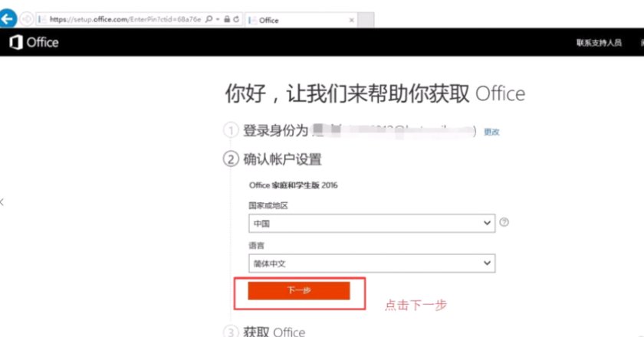
Task: Open the 联系支持人员 link
Action: [599, 43]
